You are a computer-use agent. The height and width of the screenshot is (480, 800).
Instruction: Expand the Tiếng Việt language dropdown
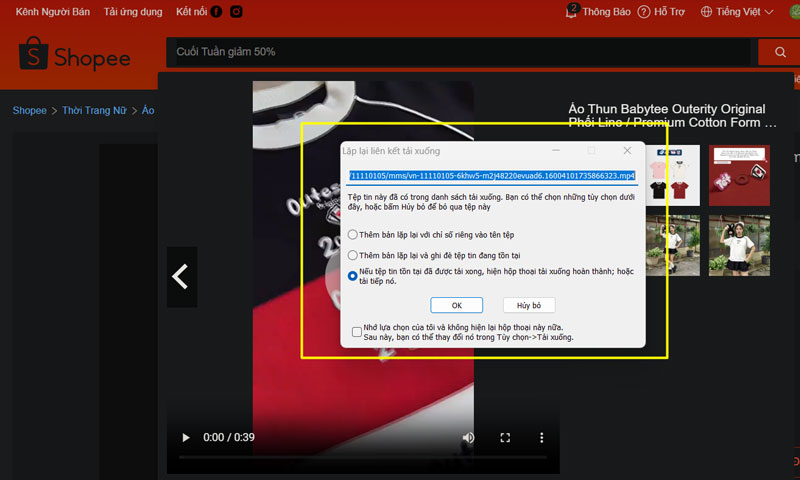pyautogui.click(x=769, y=12)
